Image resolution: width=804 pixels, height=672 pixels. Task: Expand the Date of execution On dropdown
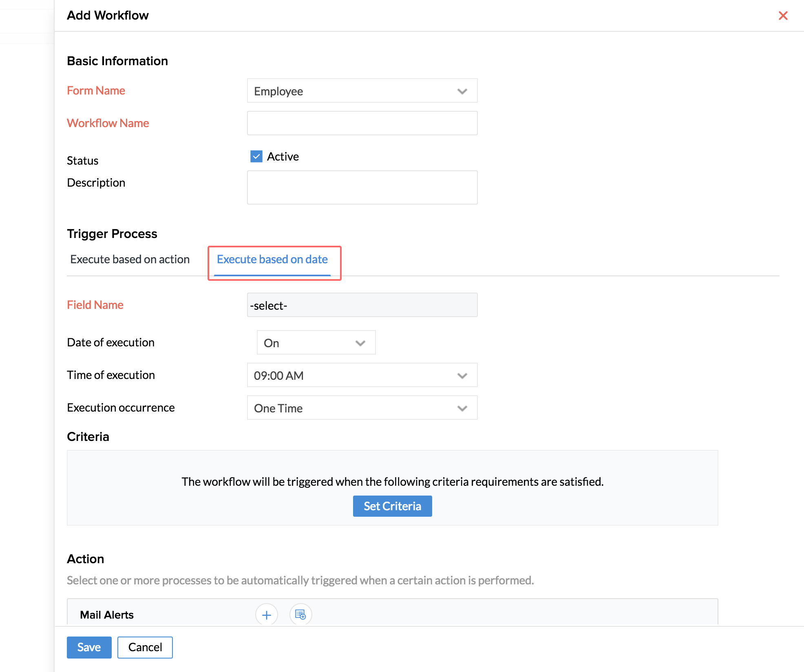pos(316,343)
